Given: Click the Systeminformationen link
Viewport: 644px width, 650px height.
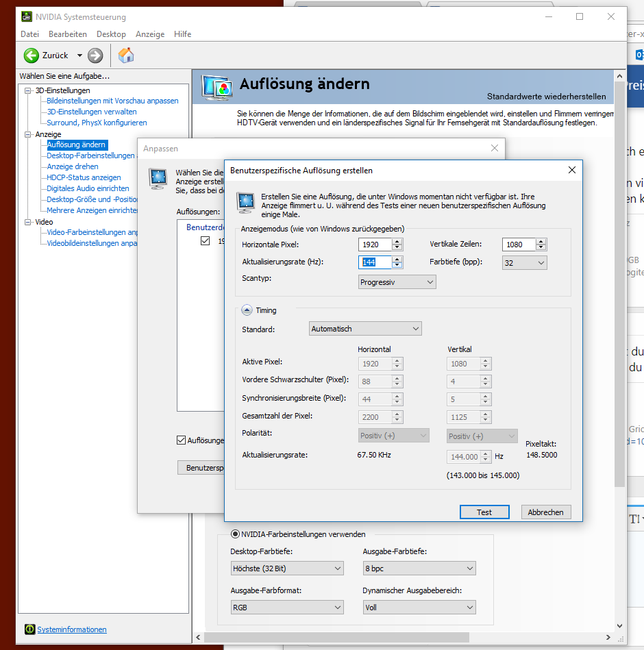Looking at the screenshot, I should point(72,629).
